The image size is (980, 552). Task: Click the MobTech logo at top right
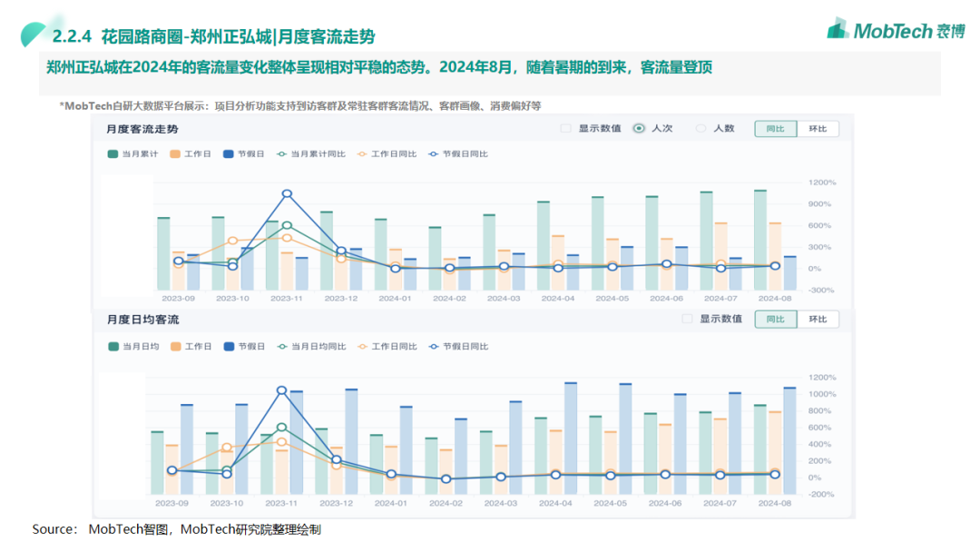tap(895, 30)
